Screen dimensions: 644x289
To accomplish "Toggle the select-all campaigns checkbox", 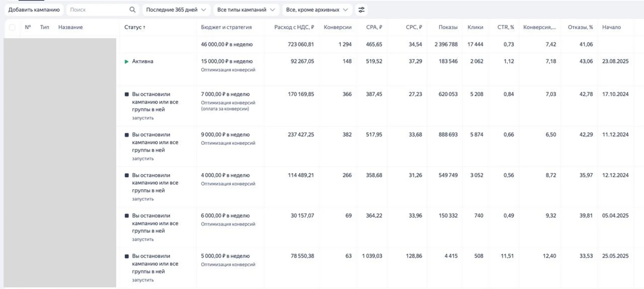I will coord(12,27).
